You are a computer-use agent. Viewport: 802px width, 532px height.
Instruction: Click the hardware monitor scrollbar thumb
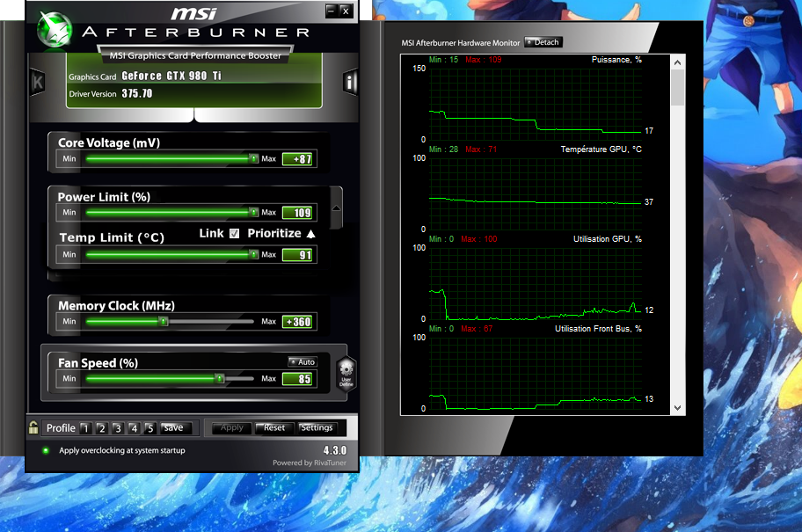click(x=678, y=87)
